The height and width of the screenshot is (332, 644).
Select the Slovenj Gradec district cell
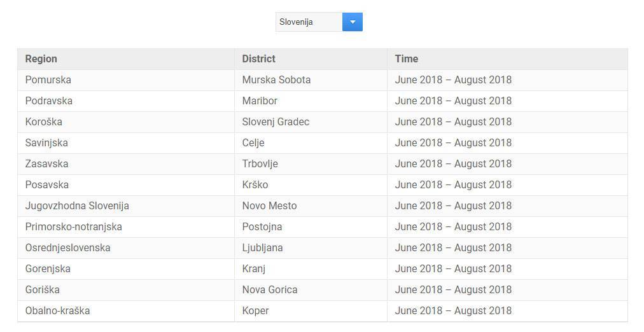pyautogui.click(x=276, y=122)
